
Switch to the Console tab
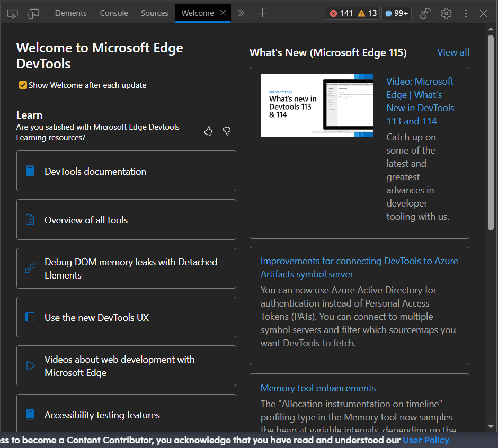[114, 13]
